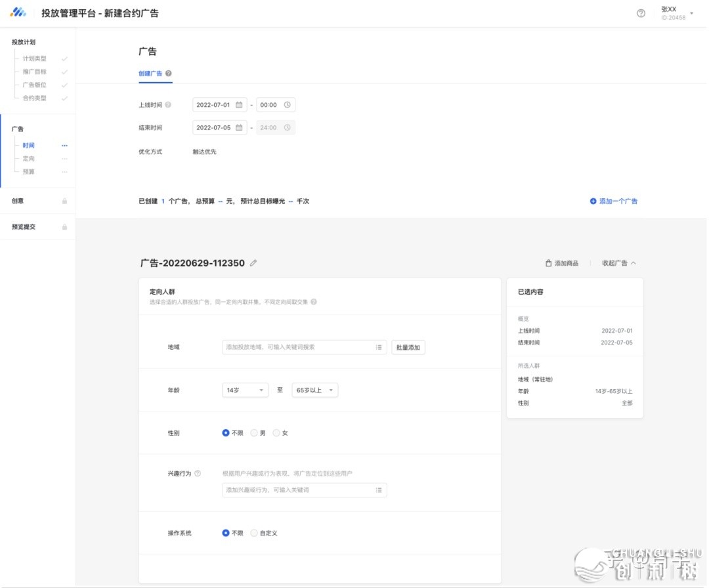Select 女 gender radio button
The height and width of the screenshot is (588, 709).
pyautogui.click(x=276, y=433)
